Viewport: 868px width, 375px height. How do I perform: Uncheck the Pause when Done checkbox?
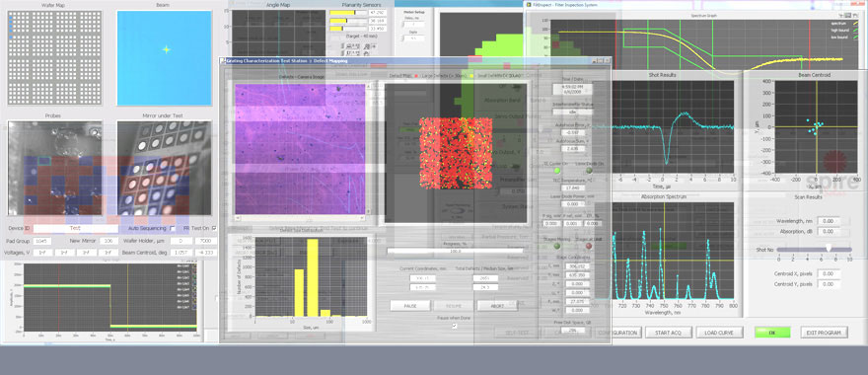(455, 327)
